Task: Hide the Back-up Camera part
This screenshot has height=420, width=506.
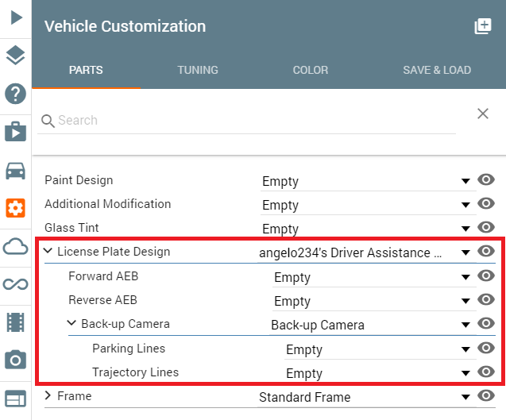Action: click(x=487, y=324)
